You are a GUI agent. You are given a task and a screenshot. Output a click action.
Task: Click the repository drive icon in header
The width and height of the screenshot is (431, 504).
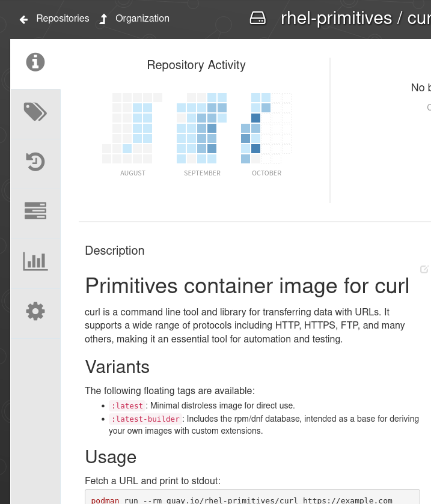click(x=258, y=19)
